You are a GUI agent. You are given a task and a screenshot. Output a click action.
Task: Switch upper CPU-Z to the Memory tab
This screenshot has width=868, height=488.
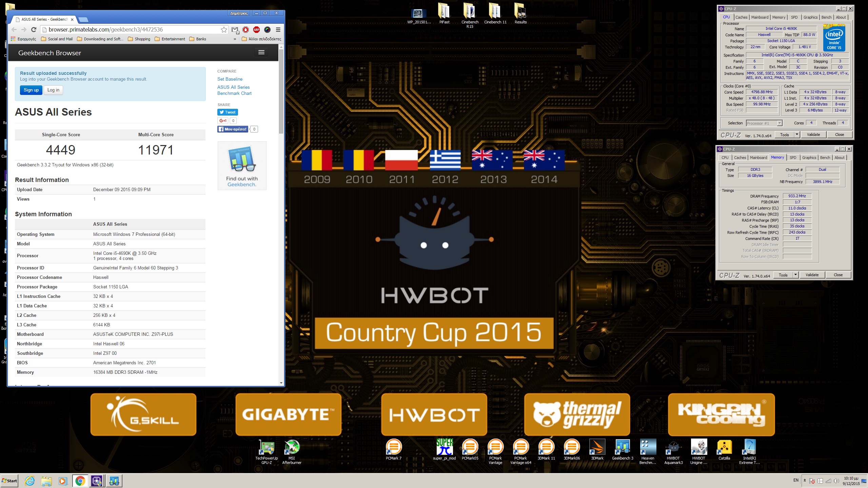(x=778, y=17)
